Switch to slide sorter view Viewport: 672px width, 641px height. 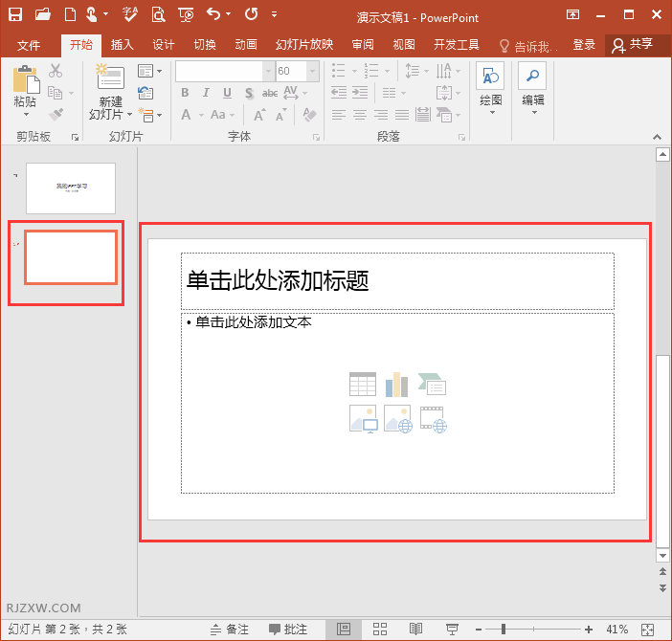coord(380,629)
